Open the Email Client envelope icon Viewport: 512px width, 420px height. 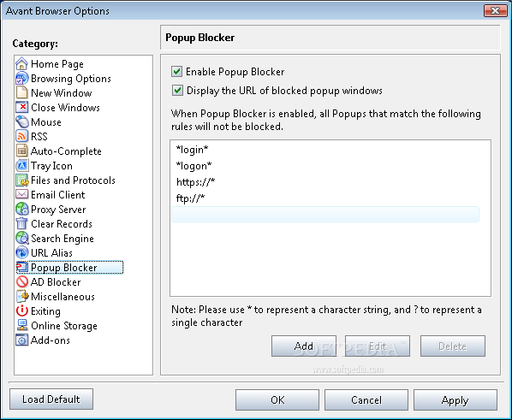[22, 194]
